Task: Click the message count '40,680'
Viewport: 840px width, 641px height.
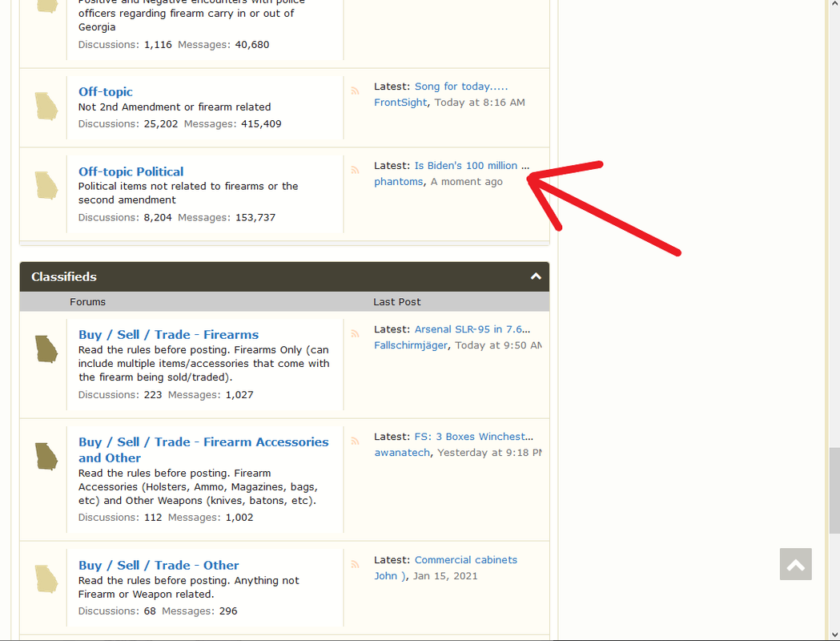Action: click(251, 45)
